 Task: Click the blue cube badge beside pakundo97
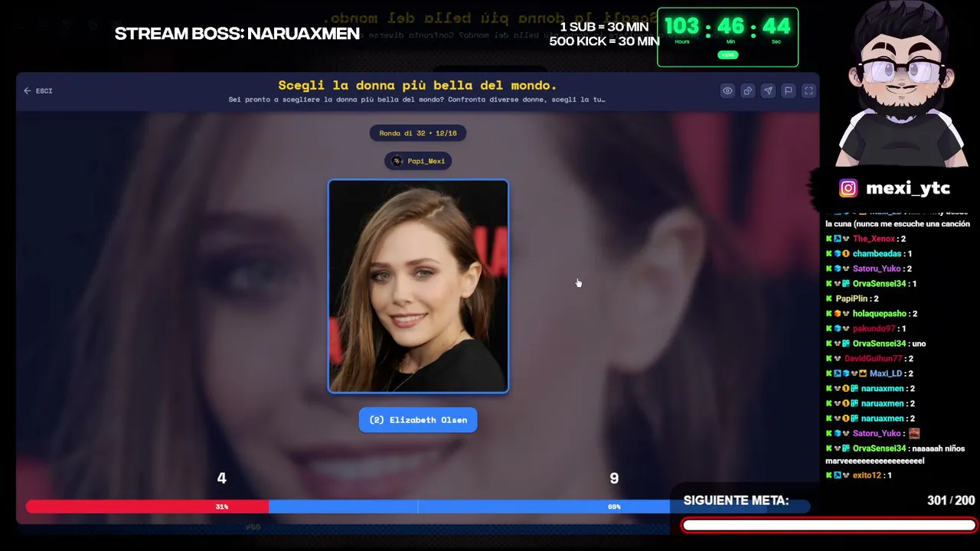click(838, 328)
